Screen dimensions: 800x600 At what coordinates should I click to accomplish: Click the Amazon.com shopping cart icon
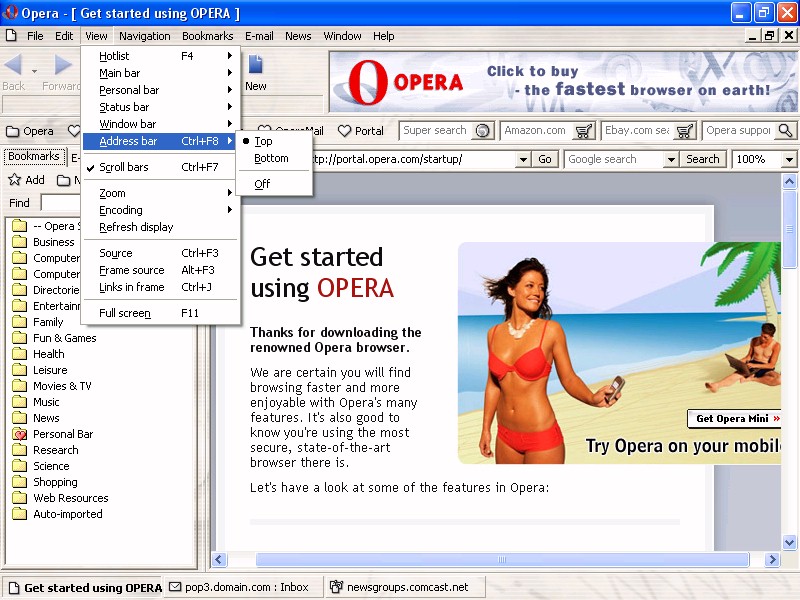[x=583, y=131]
